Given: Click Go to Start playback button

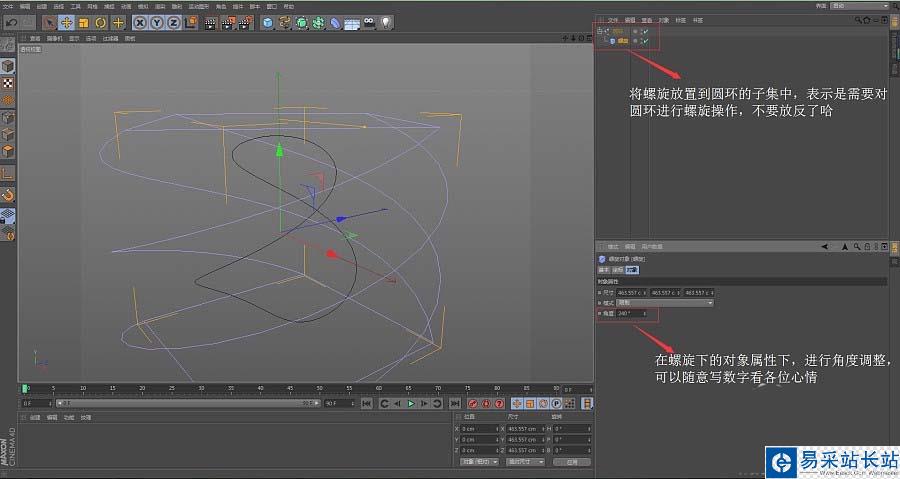Looking at the screenshot, I should 367,404.
